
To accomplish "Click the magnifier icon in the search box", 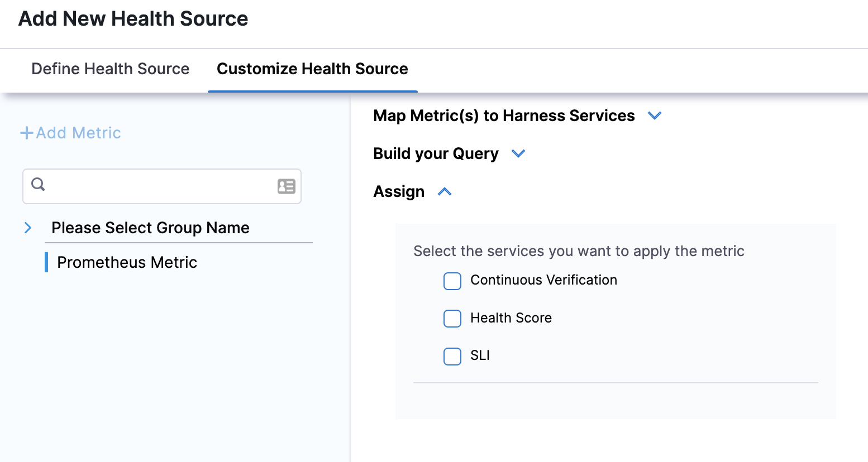I will [x=38, y=184].
